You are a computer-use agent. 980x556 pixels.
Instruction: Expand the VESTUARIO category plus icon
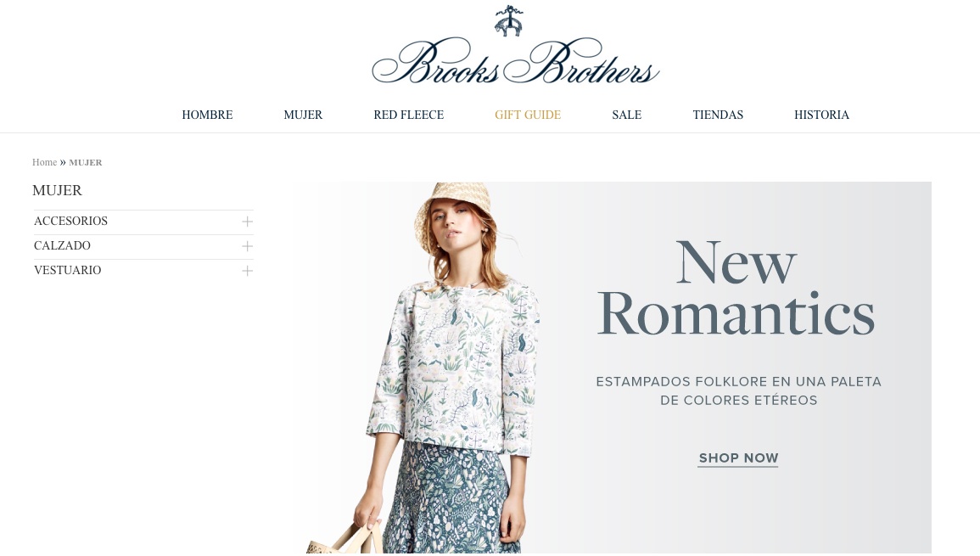pyautogui.click(x=248, y=271)
